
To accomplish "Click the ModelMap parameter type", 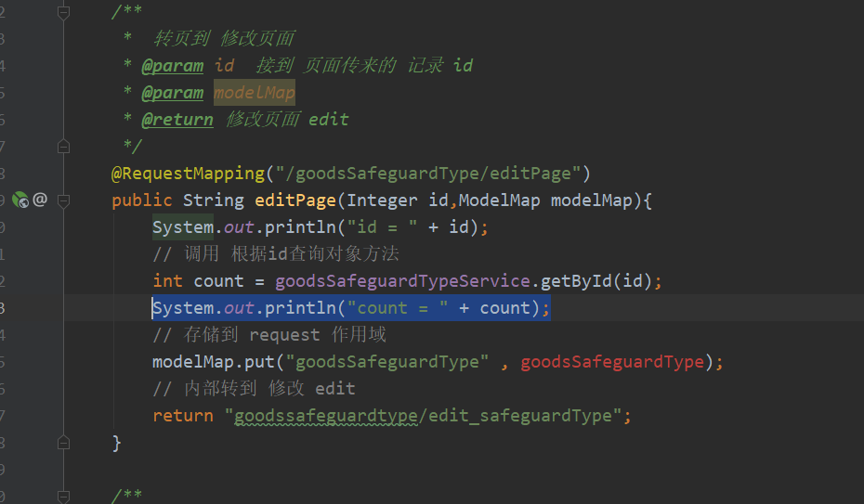I will pyautogui.click(x=499, y=200).
